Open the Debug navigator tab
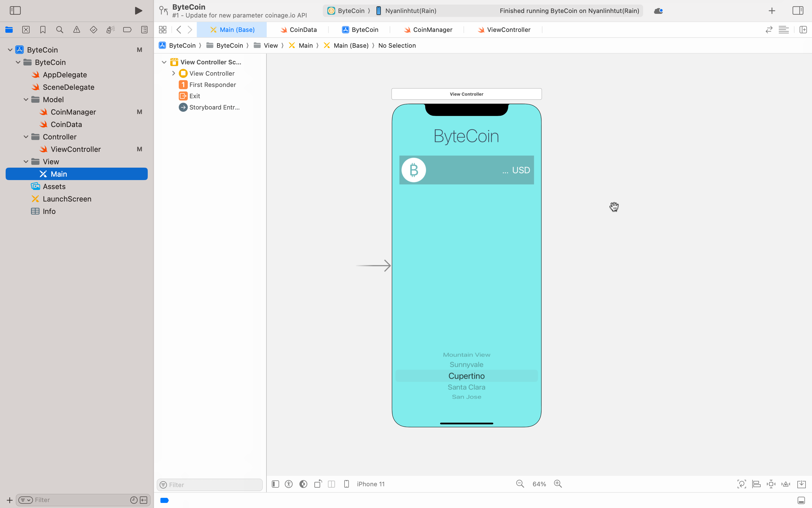The height and width of the screenshot is (508, 812). 111,30
